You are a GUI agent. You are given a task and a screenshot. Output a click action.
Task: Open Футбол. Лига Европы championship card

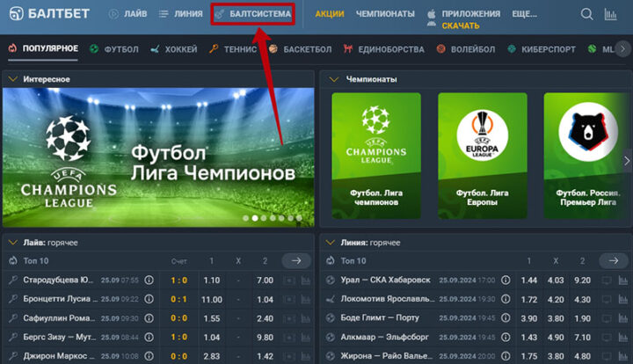[x=483, y=156]
